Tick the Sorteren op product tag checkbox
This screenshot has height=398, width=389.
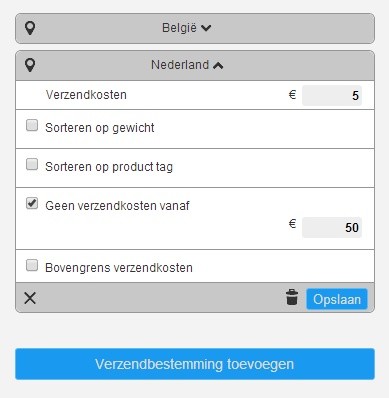point(32,164)
